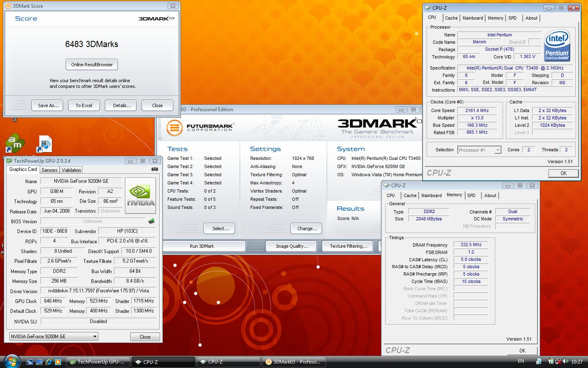This screenshot has height=368, width=588.
Task: Open the CPU tab in lower CPU-Z window
Action: (x=391, y=195)
